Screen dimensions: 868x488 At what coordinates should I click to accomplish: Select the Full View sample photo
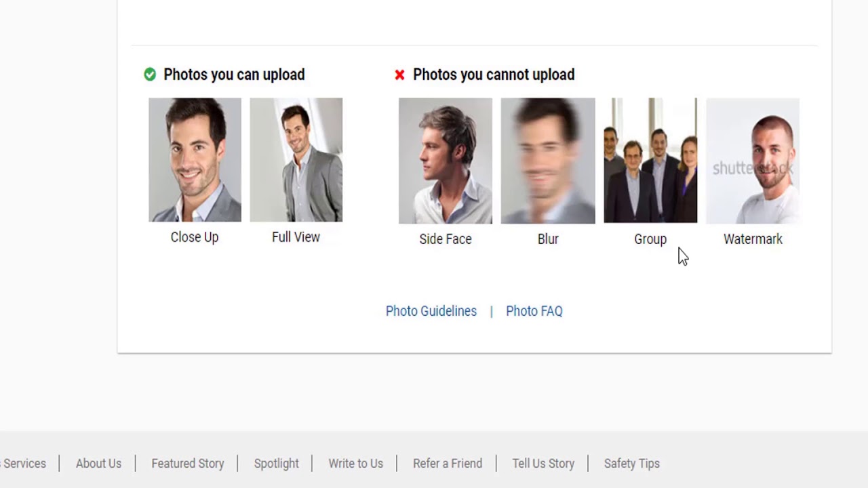(x=296, y=160)
